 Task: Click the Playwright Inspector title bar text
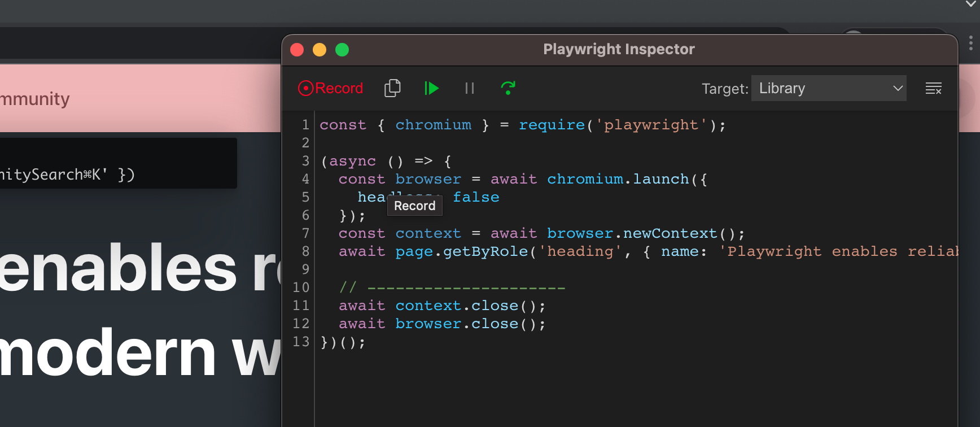tap(619, 49)
